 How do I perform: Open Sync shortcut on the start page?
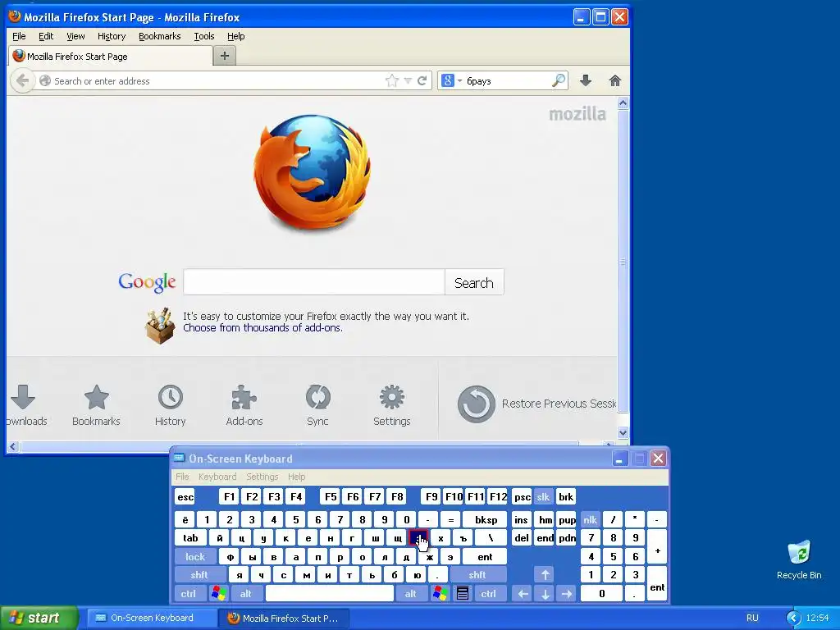pos(317,405)
